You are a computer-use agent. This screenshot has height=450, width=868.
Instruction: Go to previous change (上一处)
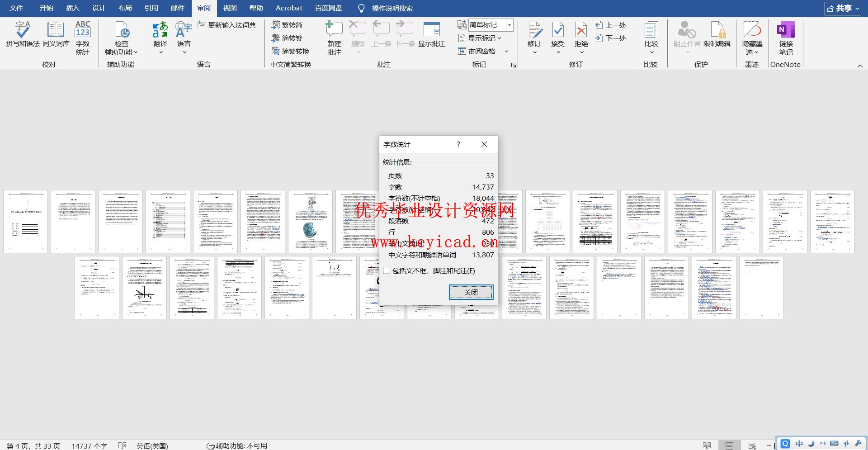[x=611, y=25]
